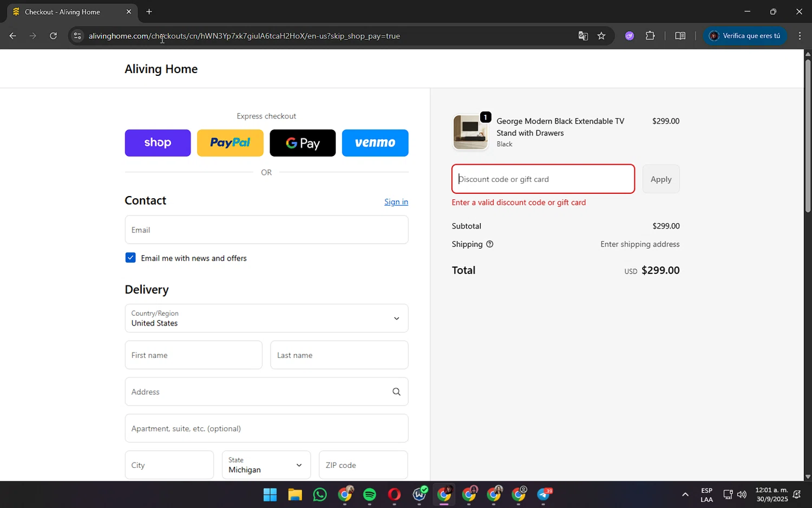
Task: Open a new browser tab
Action: coord(149,11)
